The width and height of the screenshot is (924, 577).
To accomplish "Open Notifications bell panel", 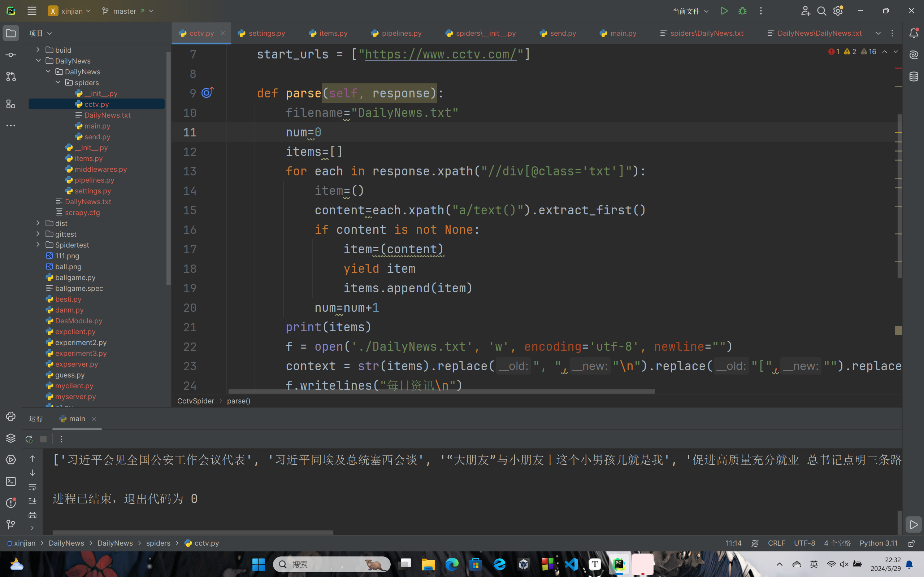I will (x=913, y=33).
